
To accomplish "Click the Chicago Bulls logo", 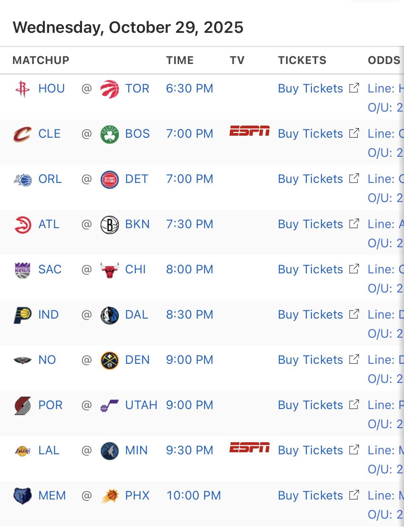I will (x=110, y=270).
